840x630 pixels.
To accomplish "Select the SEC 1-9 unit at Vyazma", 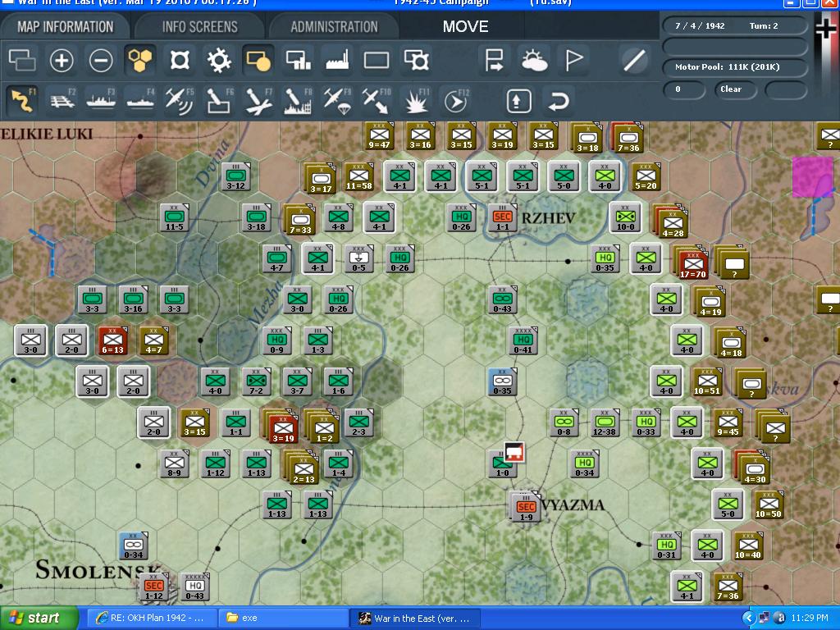I will click(x=526, y=507).
